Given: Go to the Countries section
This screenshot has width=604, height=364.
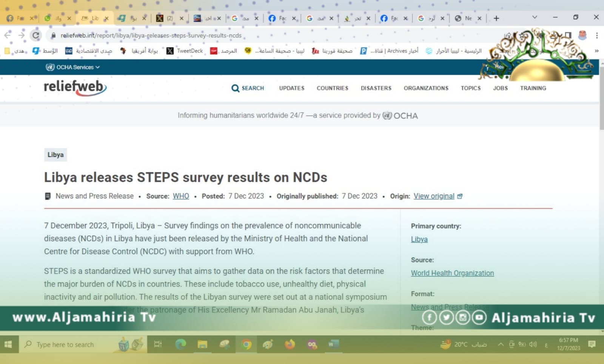Looking at the screenshot, I should [333, 88].
